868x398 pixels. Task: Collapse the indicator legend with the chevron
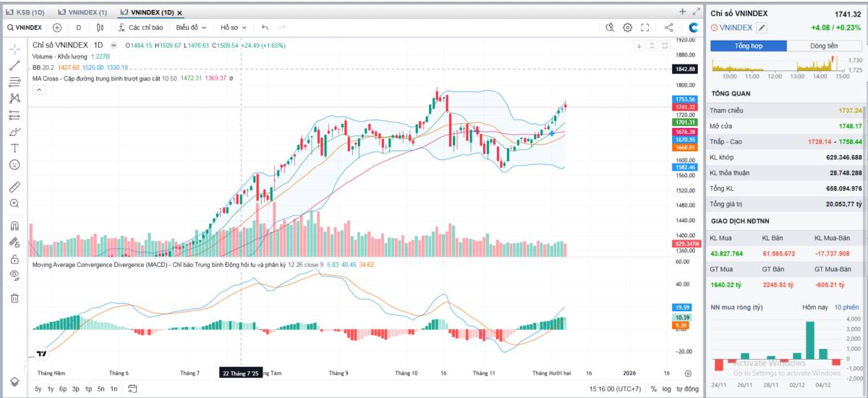point(39,90)
